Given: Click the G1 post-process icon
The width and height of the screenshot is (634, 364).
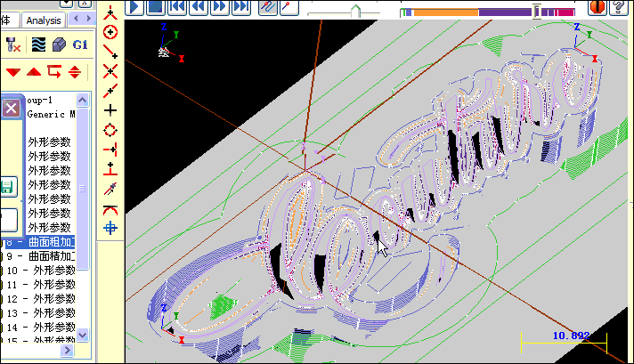Looking at the screenshot, I should click(80, 44).
